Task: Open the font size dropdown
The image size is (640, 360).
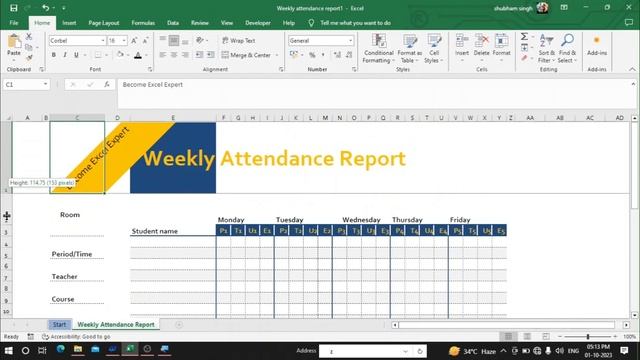Action: point(124,40)
